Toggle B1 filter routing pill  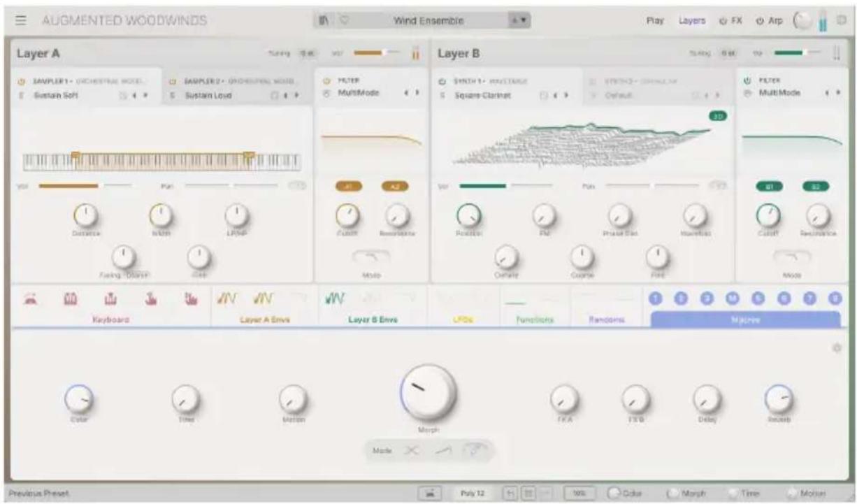click(768, 187)
